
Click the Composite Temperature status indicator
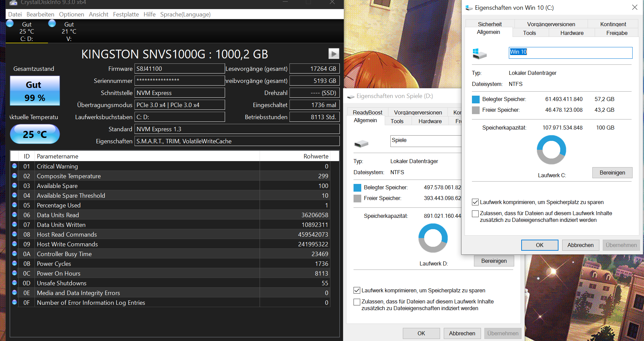tap(14, 176)
